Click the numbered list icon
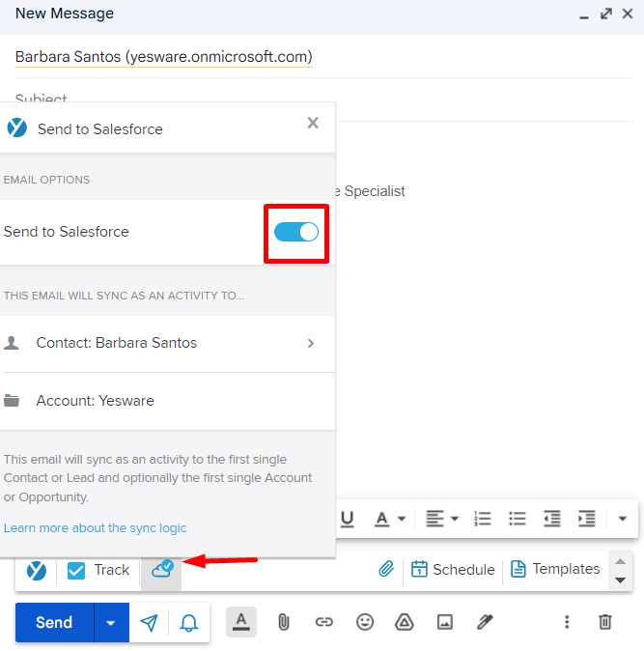The width and height of the screenshot is (644, 651). 483,519
